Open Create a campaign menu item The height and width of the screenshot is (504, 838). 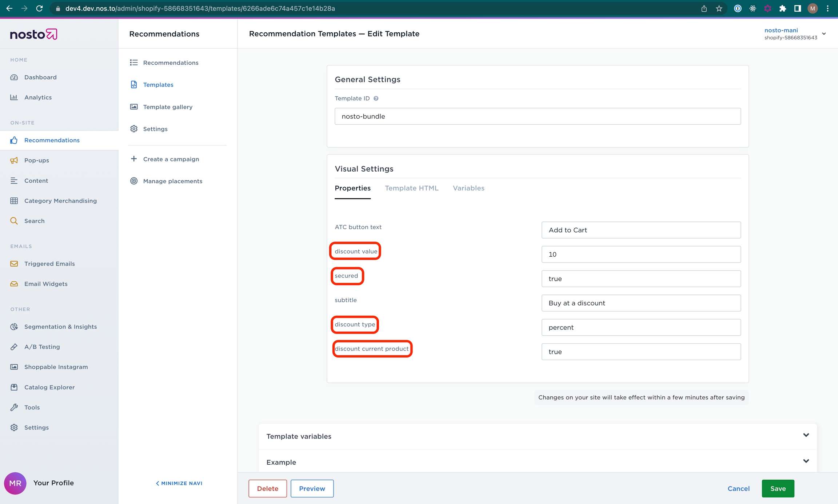tap(171, 159)
